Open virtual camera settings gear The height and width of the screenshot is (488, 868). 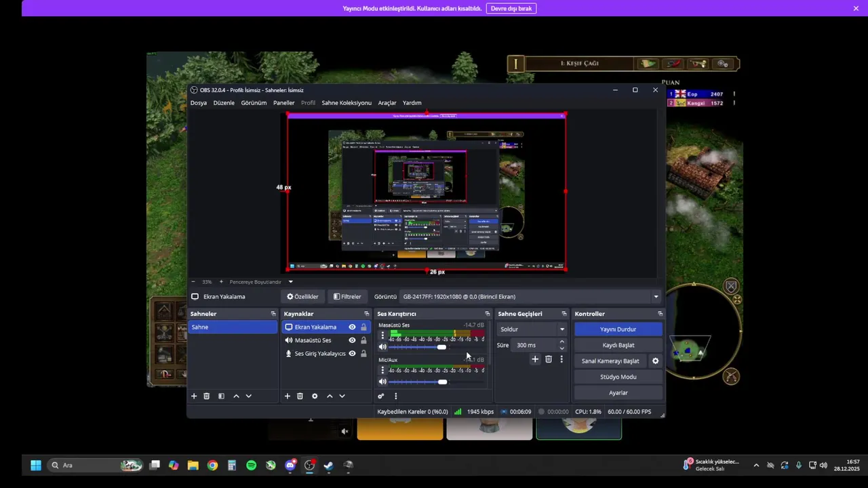point(655,361)
